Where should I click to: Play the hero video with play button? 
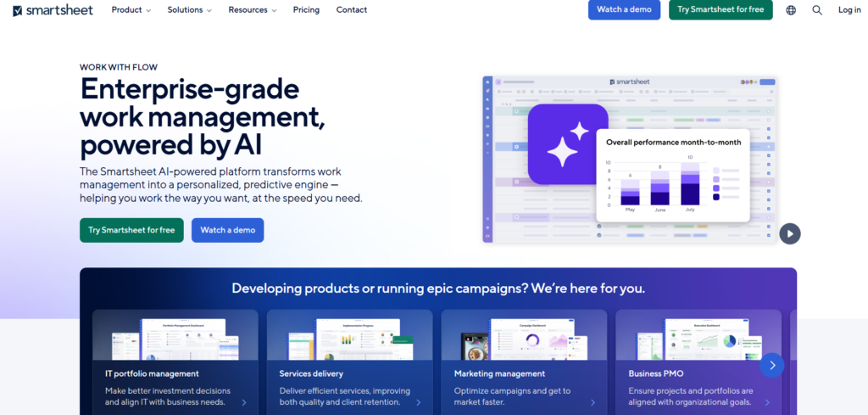(x=790, y=233)
